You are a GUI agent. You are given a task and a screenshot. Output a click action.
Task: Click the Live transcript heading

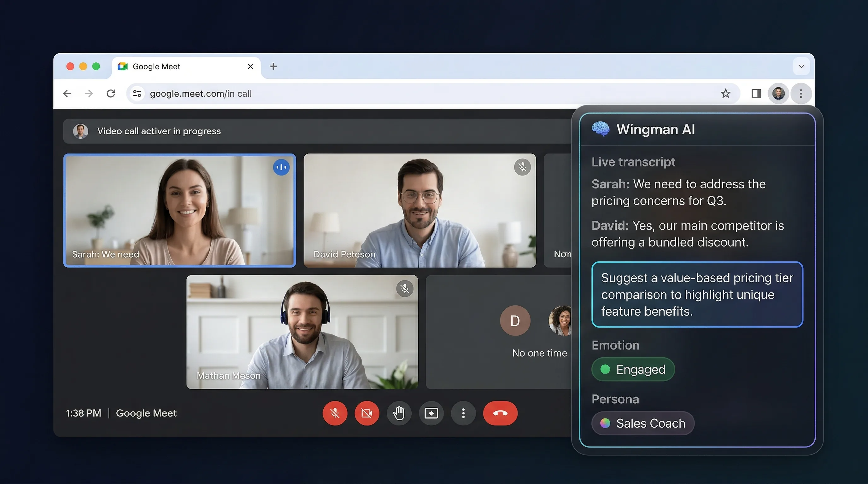click(x=633, y=162)
